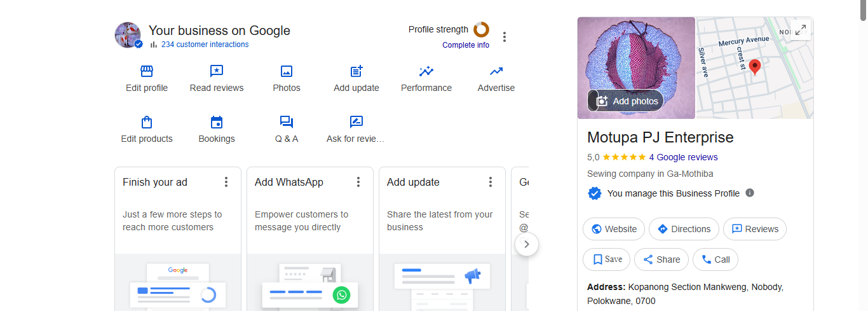Open Edit products shopping bag icon
Viewport: 868px width, 311px height.
tap(147, 122)
